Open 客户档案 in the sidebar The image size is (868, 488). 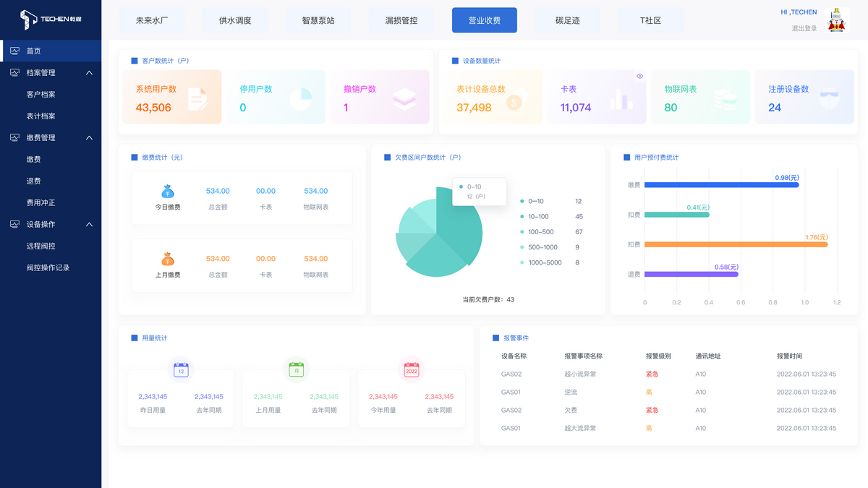click(x=41, y=95)
